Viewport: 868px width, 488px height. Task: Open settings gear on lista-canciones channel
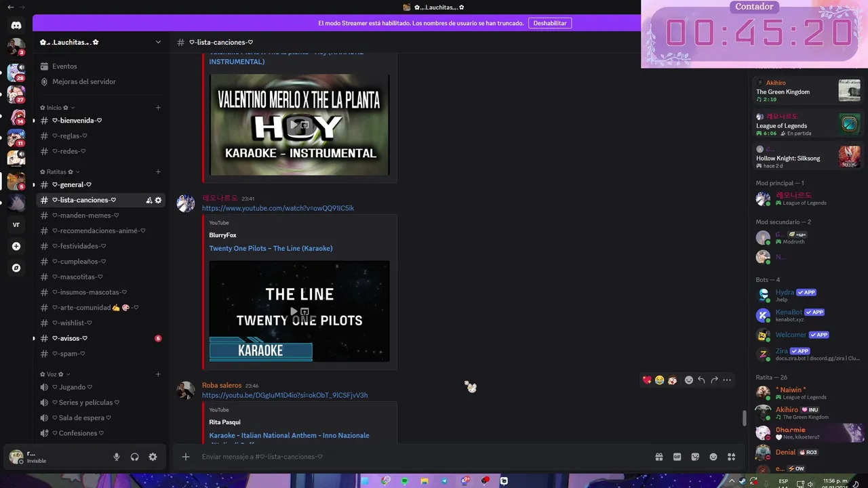tap(158, 200)
